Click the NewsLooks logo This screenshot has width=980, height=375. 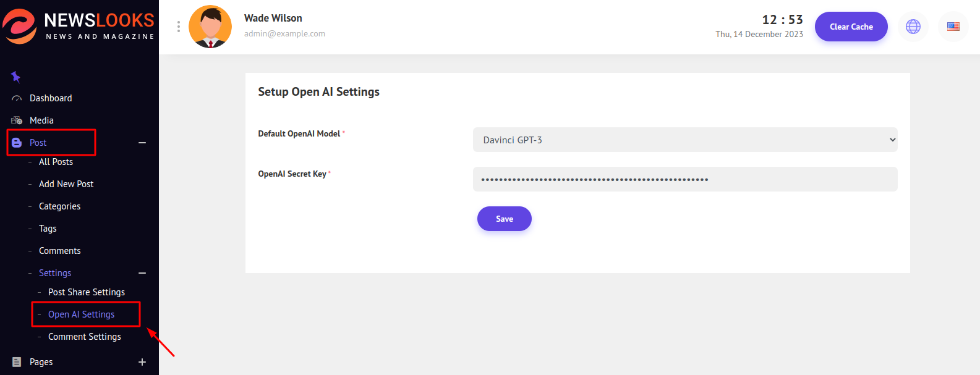tap(79, 27)
